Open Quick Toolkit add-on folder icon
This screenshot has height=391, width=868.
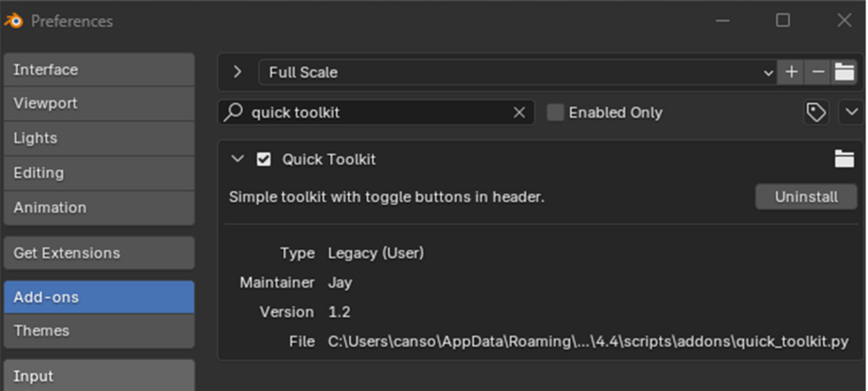click(x=844, y=159)
